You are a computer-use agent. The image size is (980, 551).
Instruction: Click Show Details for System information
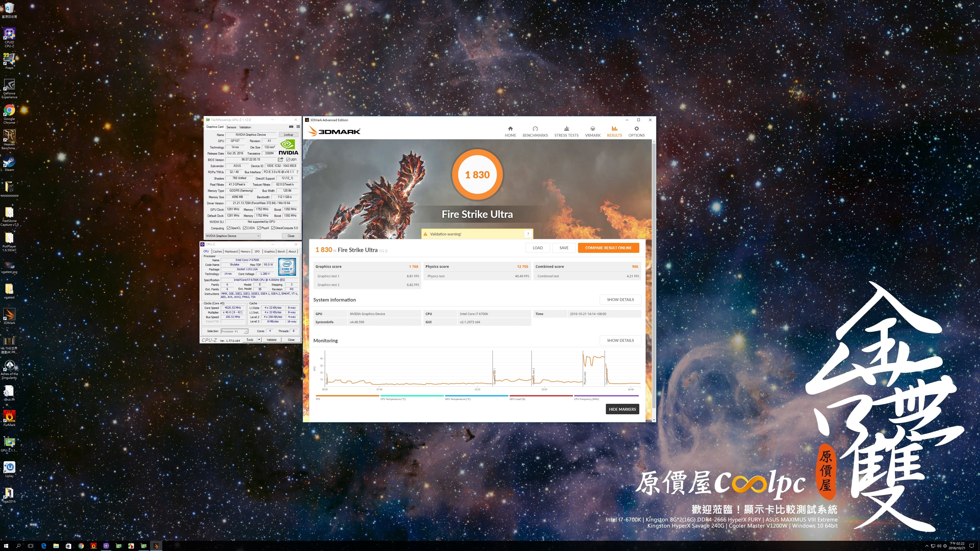(620, 300)
